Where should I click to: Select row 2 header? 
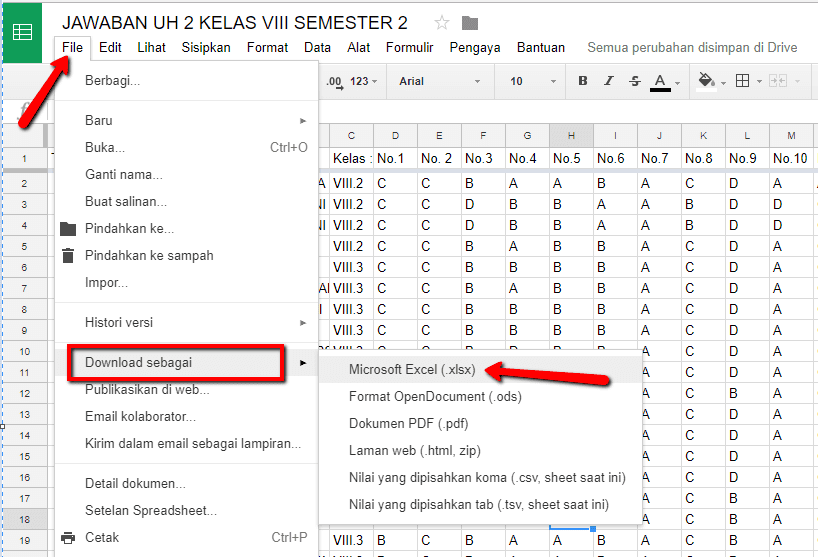[x=25, y=184]
